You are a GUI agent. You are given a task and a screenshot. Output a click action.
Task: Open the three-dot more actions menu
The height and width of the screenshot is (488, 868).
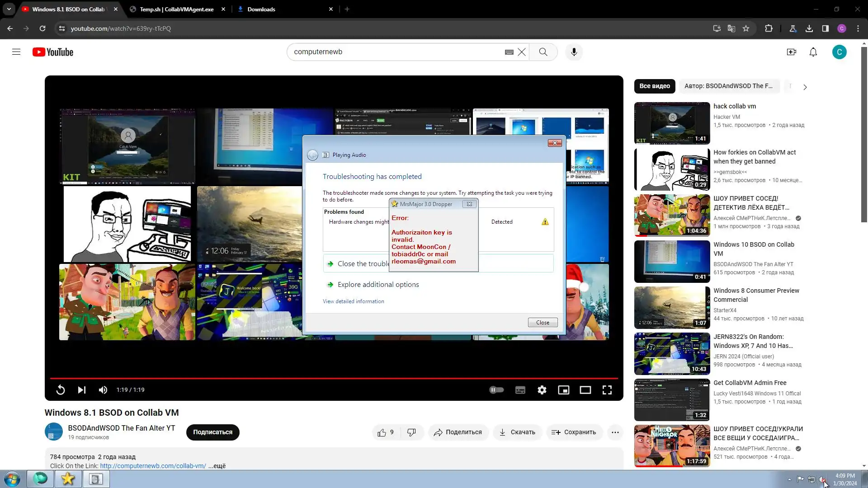[615, 432]
